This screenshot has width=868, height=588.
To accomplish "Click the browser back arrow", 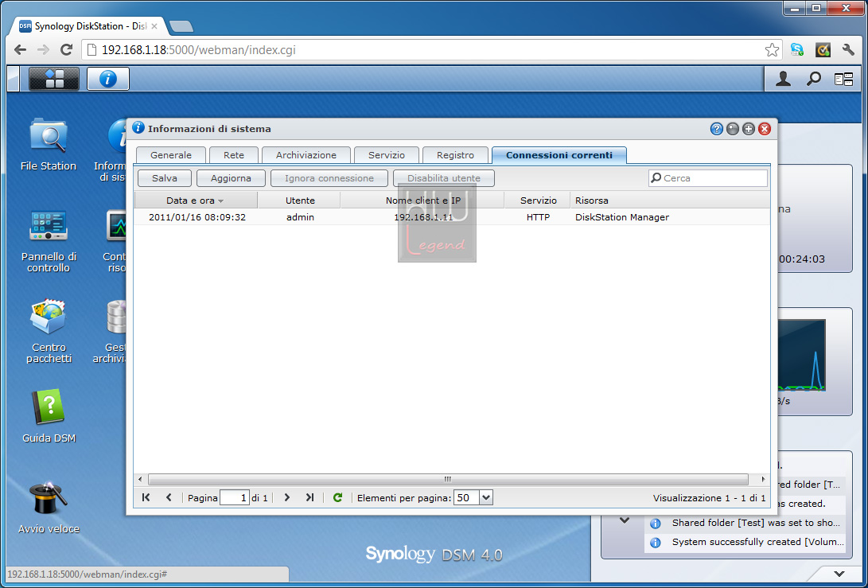I will [x=21, y=50].
